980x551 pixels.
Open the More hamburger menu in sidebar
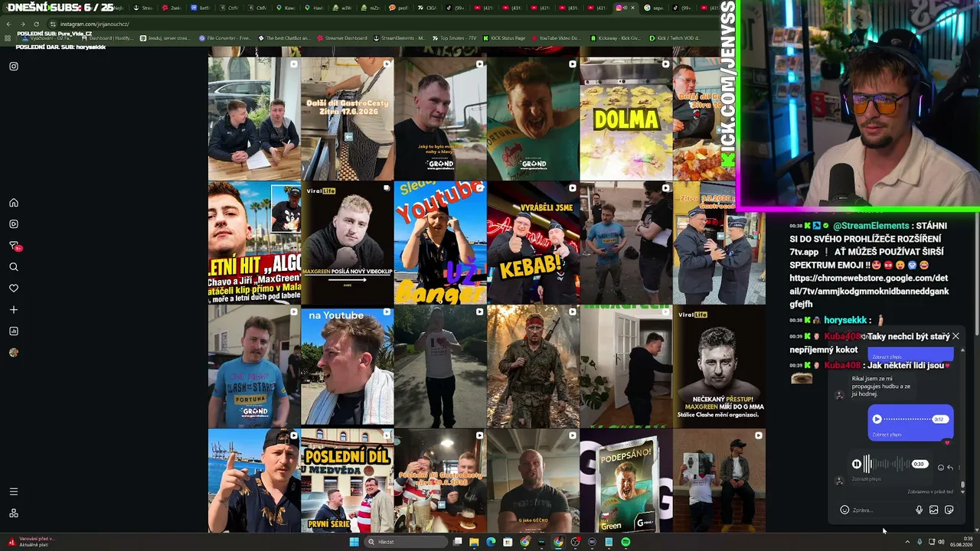point(14,491)
